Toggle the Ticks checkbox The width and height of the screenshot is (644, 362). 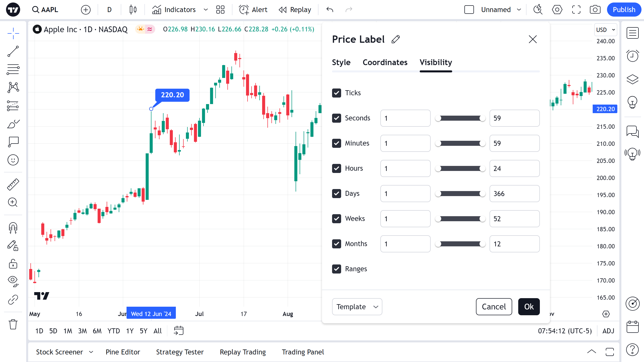pos(337,93)
